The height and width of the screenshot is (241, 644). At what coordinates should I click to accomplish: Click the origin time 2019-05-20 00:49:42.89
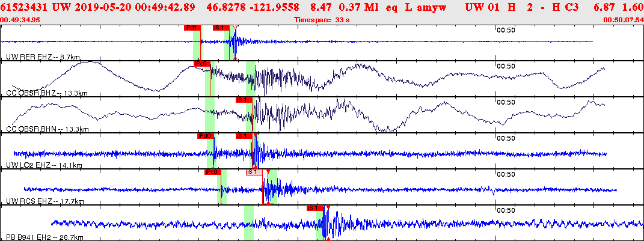[136, 7]
